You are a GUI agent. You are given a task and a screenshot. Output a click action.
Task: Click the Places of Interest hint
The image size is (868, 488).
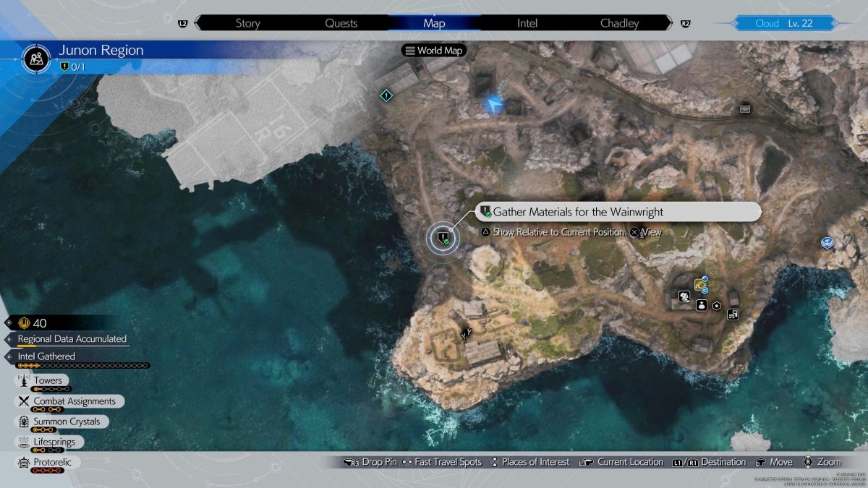(x=529, y=462)
